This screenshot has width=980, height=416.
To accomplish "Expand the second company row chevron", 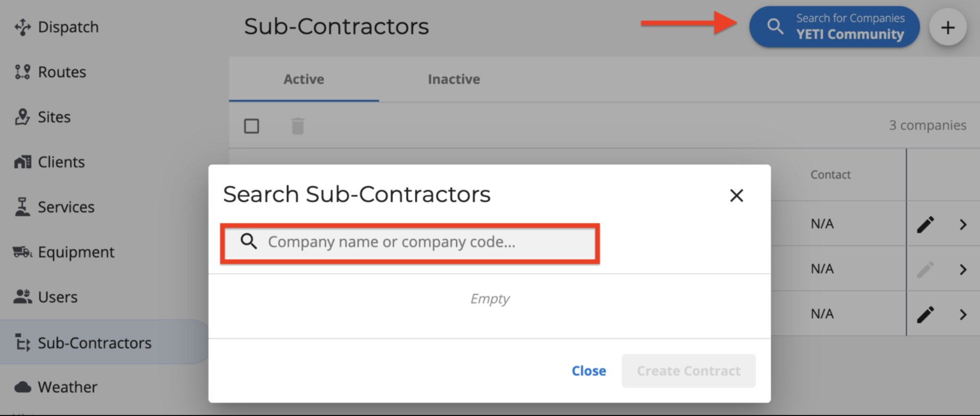I will pos(963,270).
